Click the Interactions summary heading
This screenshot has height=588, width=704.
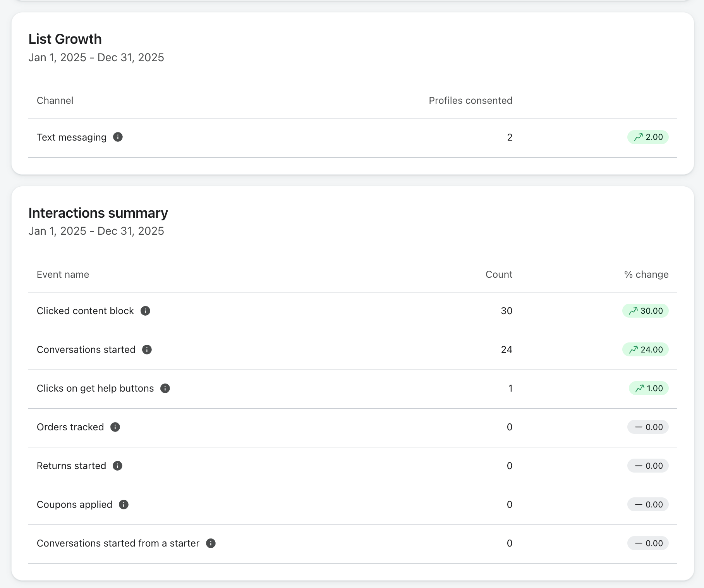coord(98,213)
